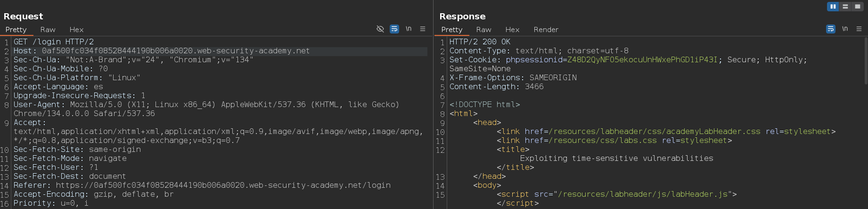Open Response panel options menu
The image size is (868, 209).
coord(859,29)
